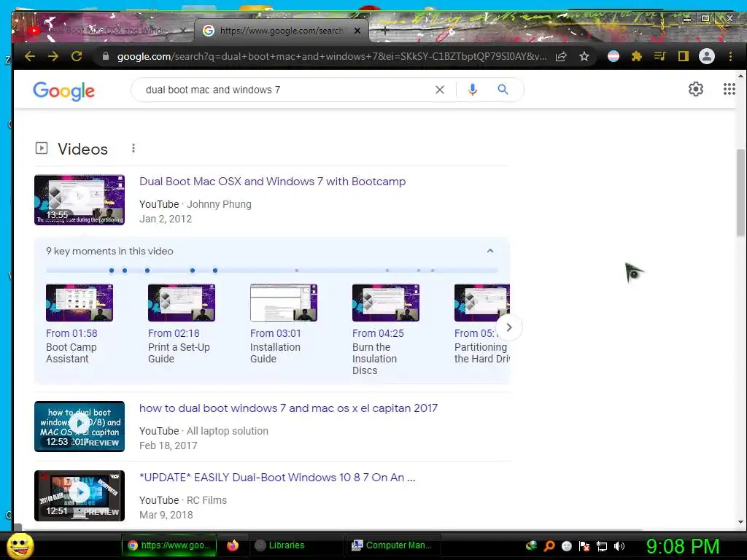Click the 9:08 PM taskbar clock
Screen dimensions: 747x560
pyautogui.click(x=683, y=546)
